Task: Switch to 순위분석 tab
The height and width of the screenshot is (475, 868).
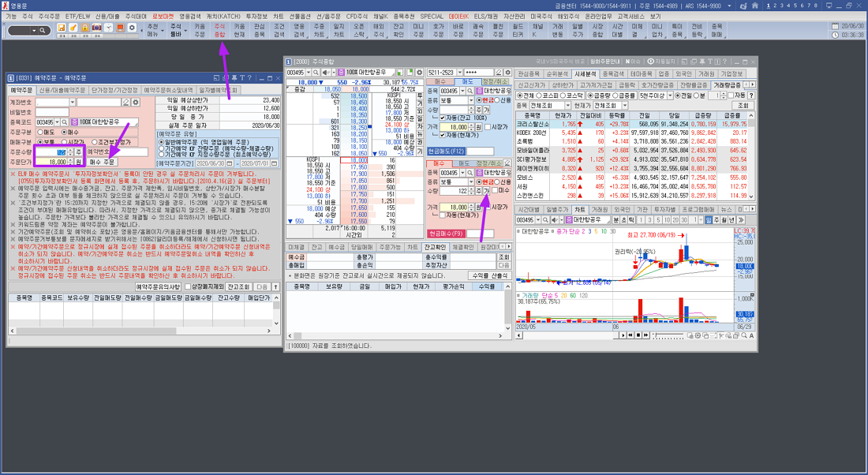Action: 557,73
